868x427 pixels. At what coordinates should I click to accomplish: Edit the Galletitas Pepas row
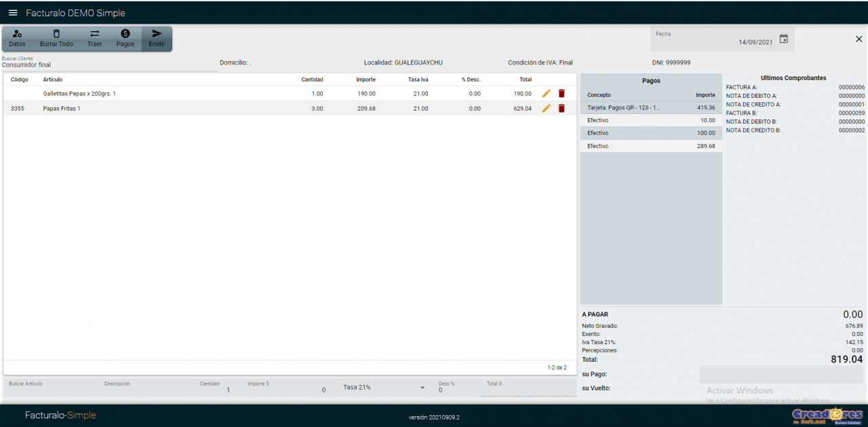547,94
